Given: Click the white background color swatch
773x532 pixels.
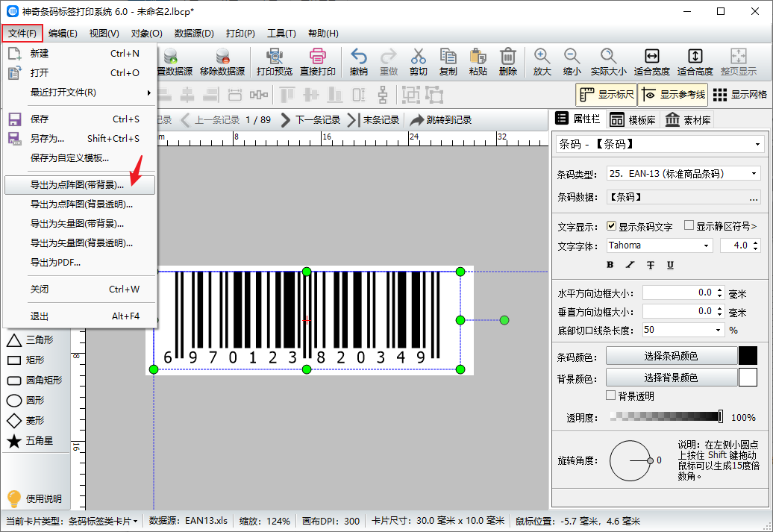Looking at the screenshot, I should (x=748, y=378).
